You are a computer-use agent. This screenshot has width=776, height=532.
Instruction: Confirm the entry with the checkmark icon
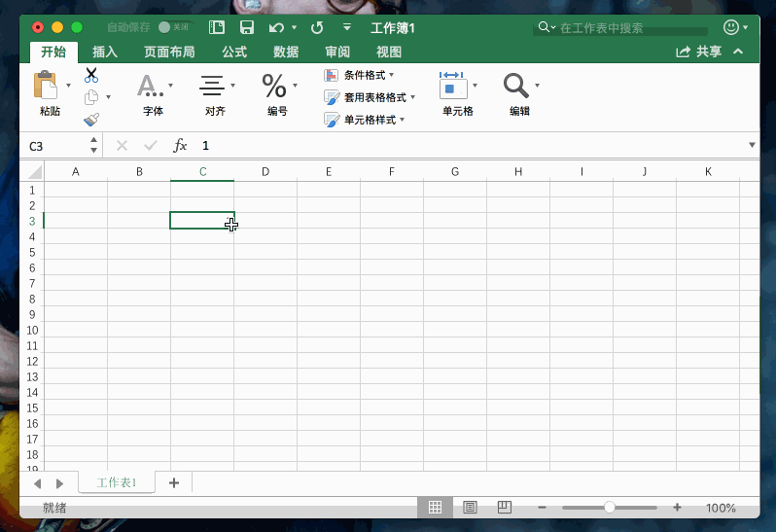[x=151, y=146]
